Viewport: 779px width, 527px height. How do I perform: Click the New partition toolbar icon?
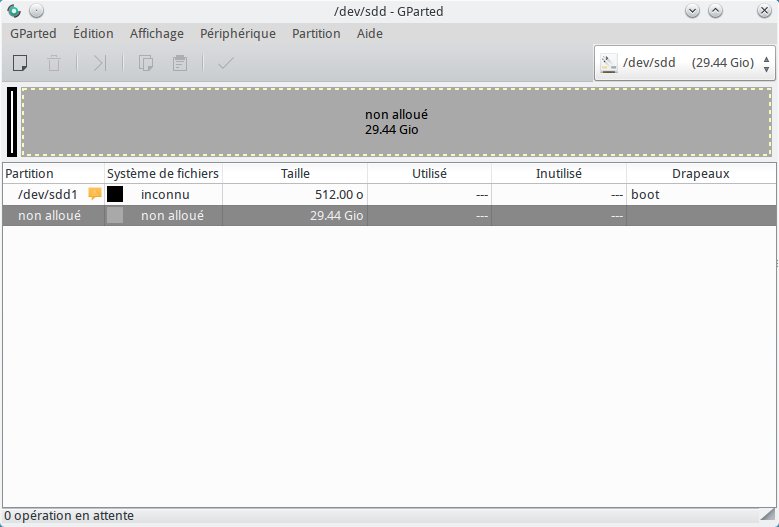click(20, 63)
